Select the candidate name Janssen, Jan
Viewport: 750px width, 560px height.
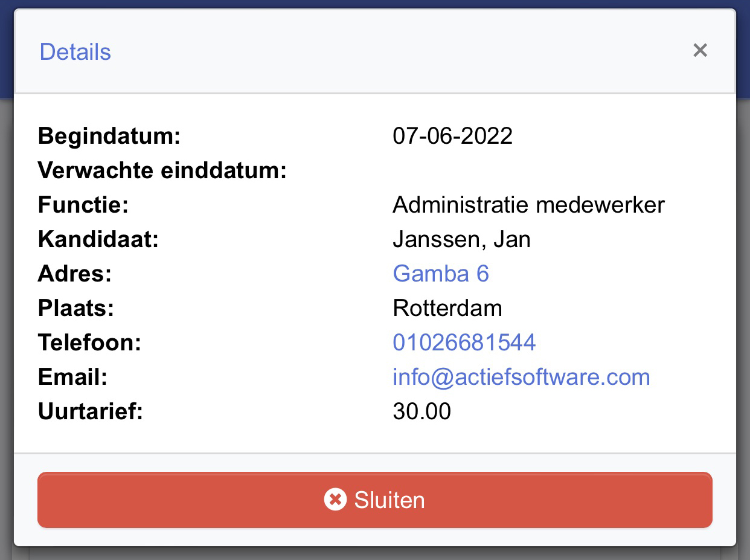pos(461,239)
